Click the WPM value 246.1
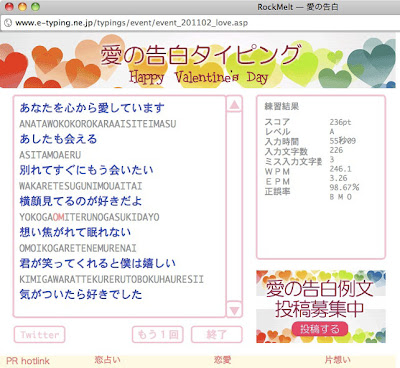Viewport: 400px width, 368px height. pyautogui.click(x=340, y=169)
